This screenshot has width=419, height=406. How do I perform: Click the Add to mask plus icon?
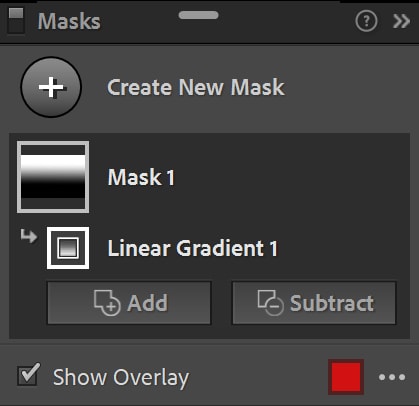(x=107, y=303)
